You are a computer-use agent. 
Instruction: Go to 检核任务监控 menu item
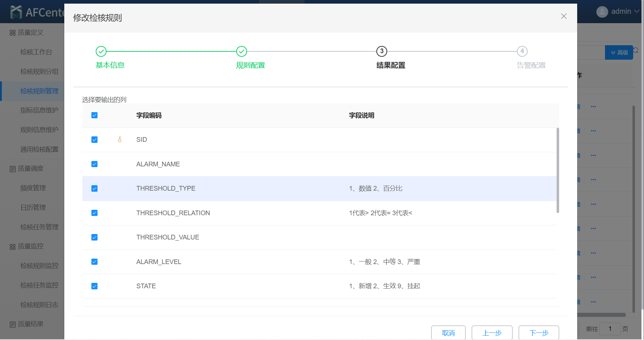[x=39, y=285]
